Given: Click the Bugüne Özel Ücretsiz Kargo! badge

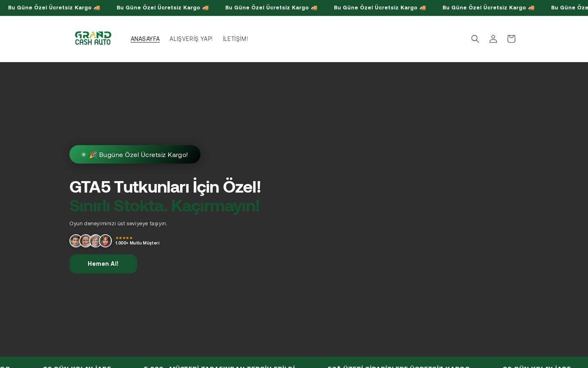Looking at the screenshot, I should pyautogui.click(x=135, y=155).
